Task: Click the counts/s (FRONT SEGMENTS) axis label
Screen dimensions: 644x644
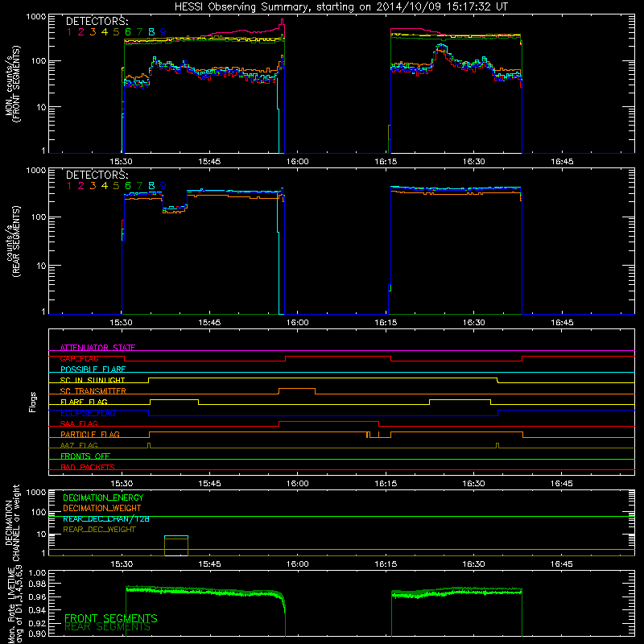Action: coord(12,84)
